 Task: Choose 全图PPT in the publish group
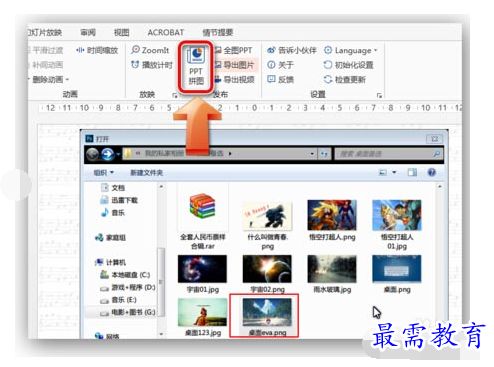(x=233, y=50)
